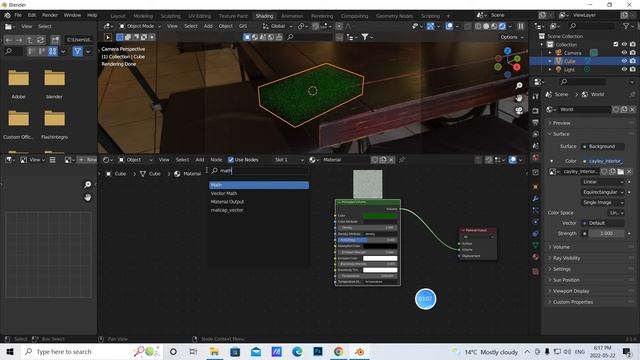Open Single Image source dropdown
This screenshot has width=640, height=360.
(602, 202)
